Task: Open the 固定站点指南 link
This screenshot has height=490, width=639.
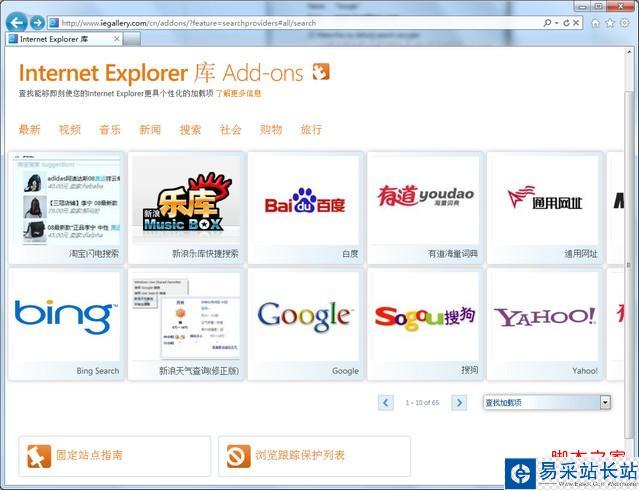Action: click(89, 455)
